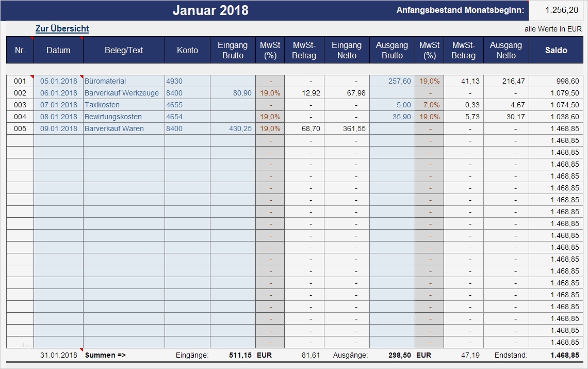
Task: Click the Ausgang Brutto amount 257,60
Action: pyautogui.click(x=392, y=81)
